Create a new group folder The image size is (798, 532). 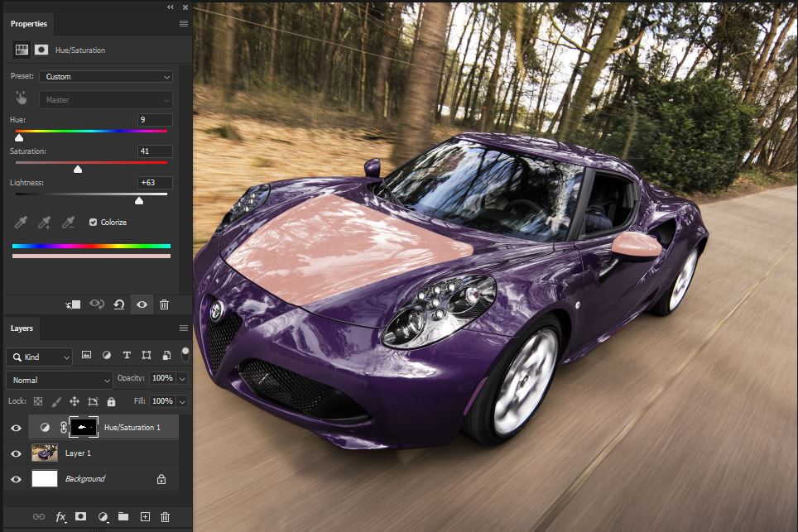(123, 517)
